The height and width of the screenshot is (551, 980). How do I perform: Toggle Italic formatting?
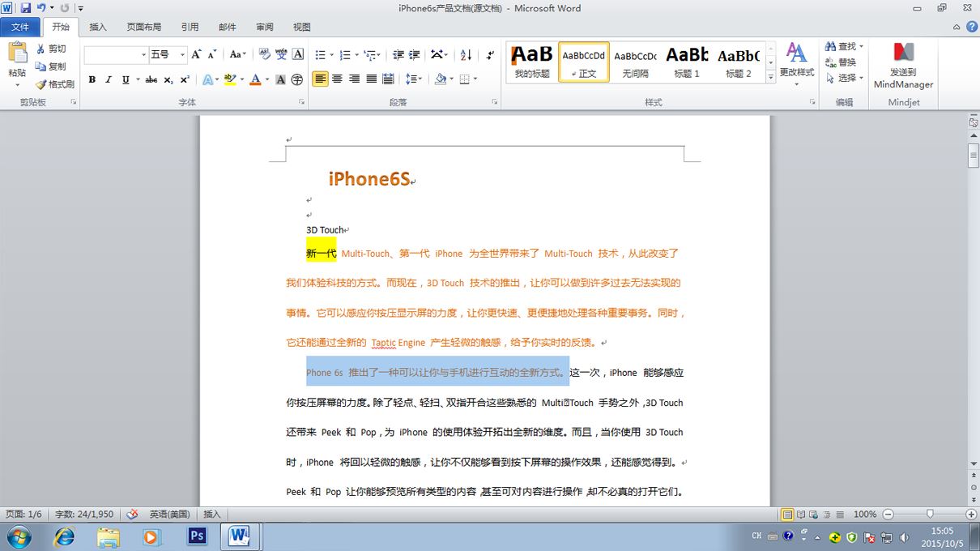109,79
